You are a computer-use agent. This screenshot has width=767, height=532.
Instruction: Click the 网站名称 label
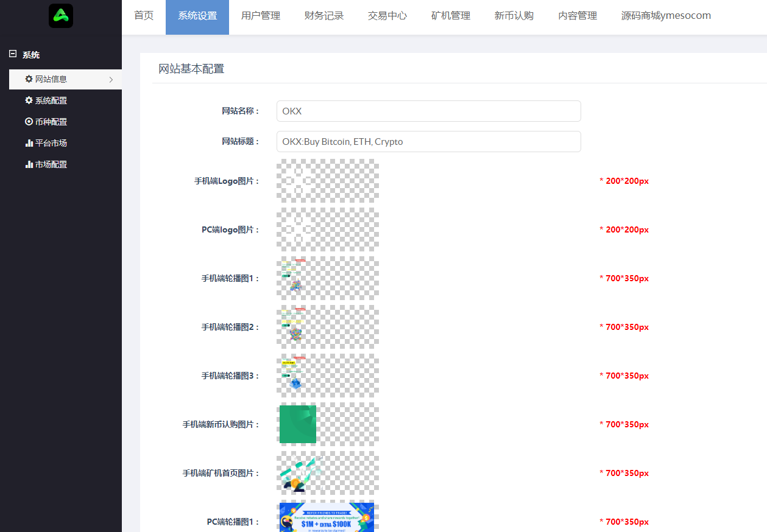pyautogui.click(x=241, y=111)
